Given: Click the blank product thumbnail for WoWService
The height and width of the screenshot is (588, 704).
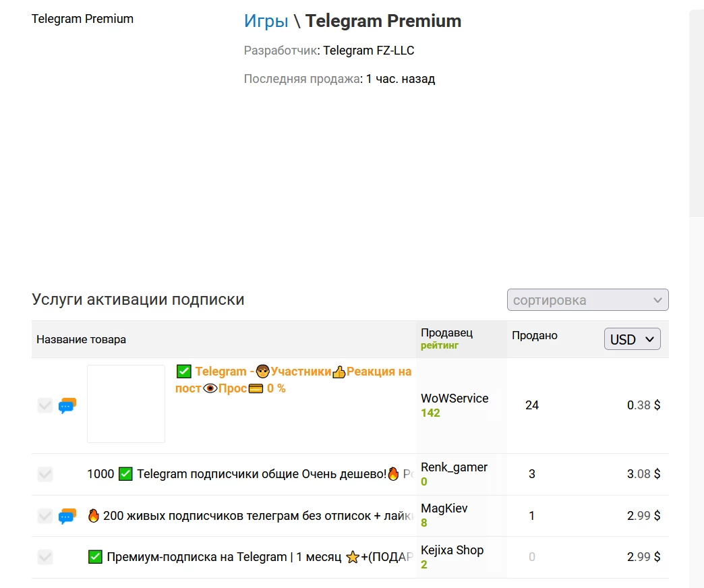Looking at the screenshot, I should pos(126,404).
